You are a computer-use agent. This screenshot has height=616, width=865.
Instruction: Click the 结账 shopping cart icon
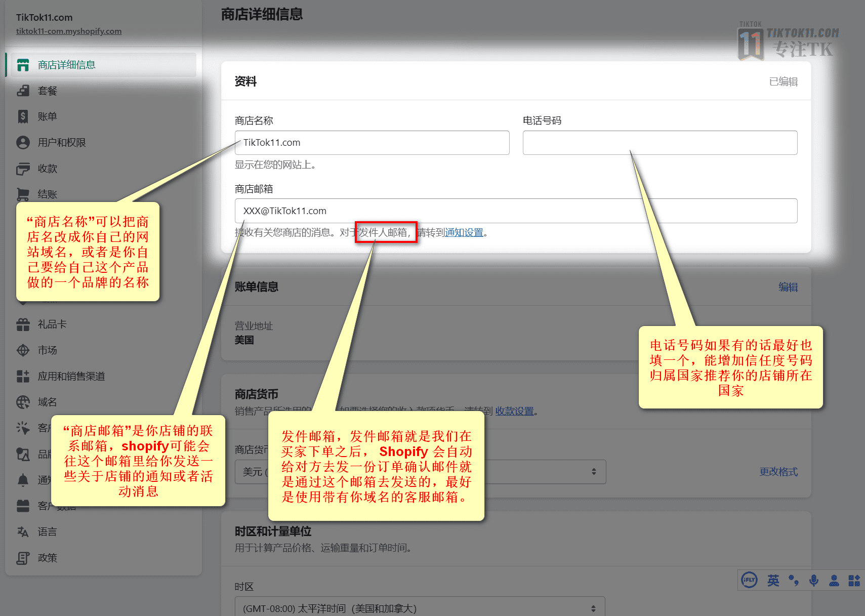click(x=23, y=194)
